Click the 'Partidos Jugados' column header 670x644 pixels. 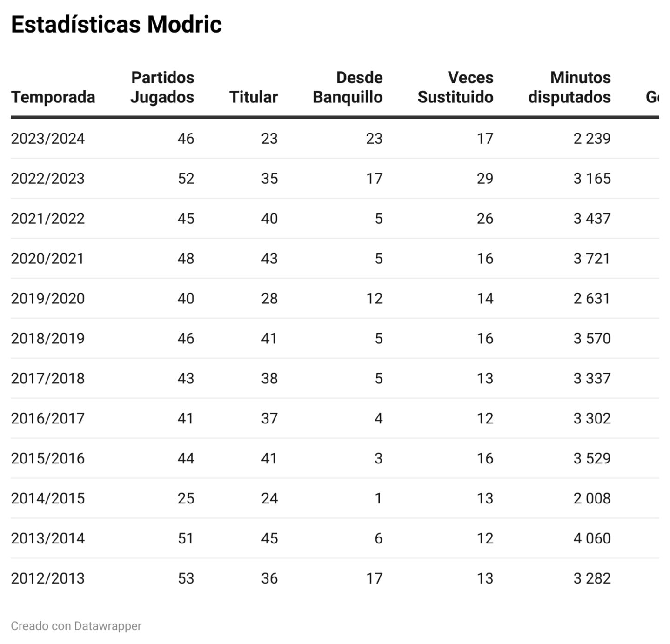click(162, 87)
